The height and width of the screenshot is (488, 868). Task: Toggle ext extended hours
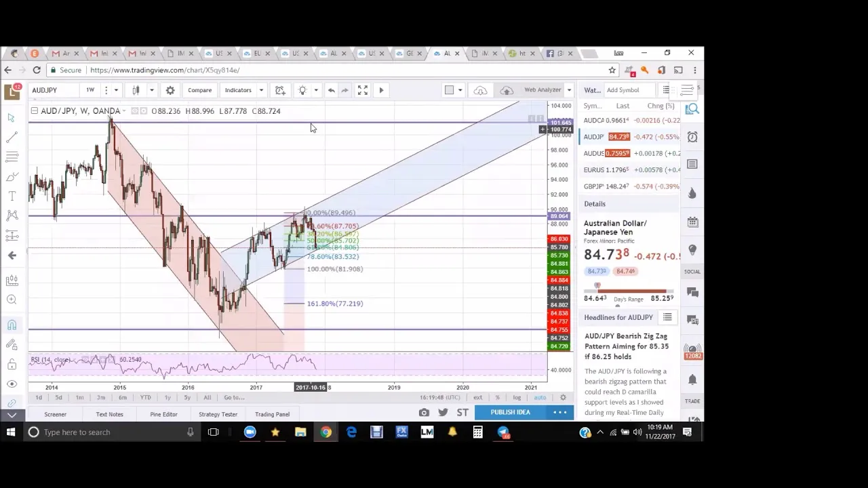tap(477, 397)
